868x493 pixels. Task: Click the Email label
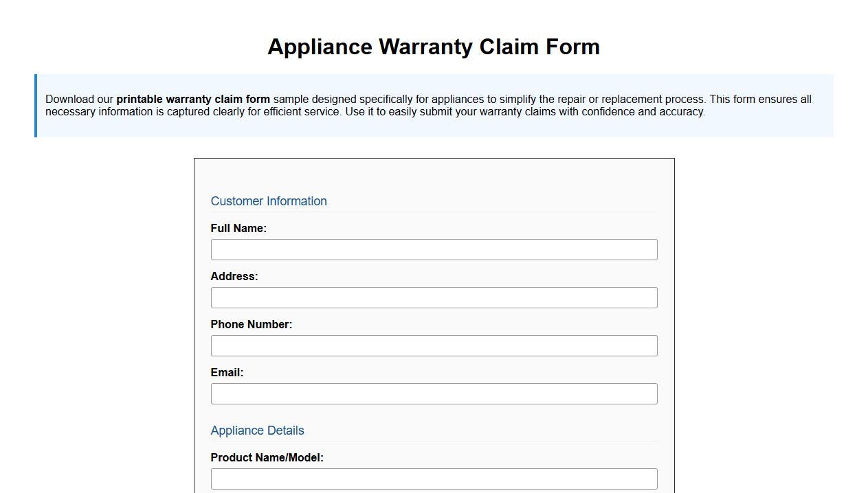[227, 372]
